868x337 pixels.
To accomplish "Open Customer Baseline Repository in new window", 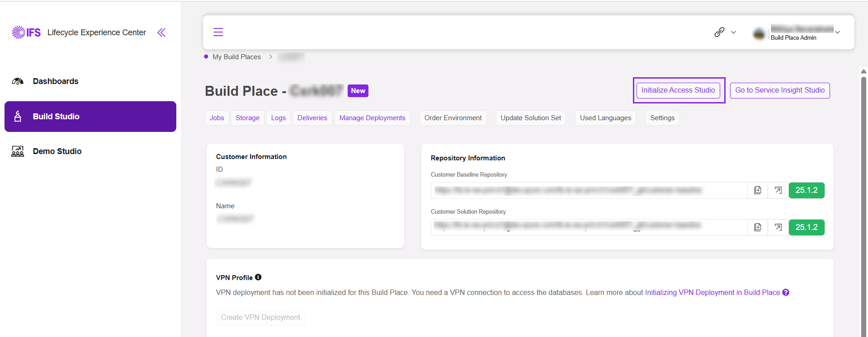I will (x=778, y=190).
